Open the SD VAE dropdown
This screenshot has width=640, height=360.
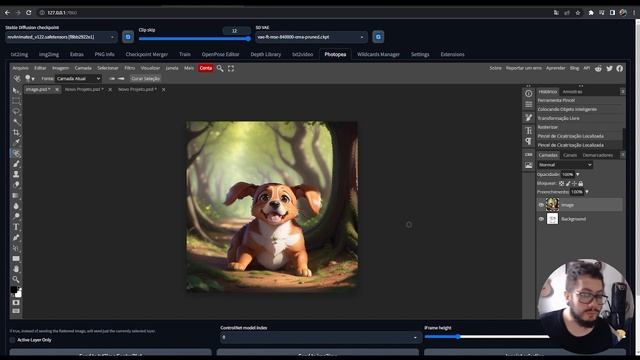click(x=311, y=37)
